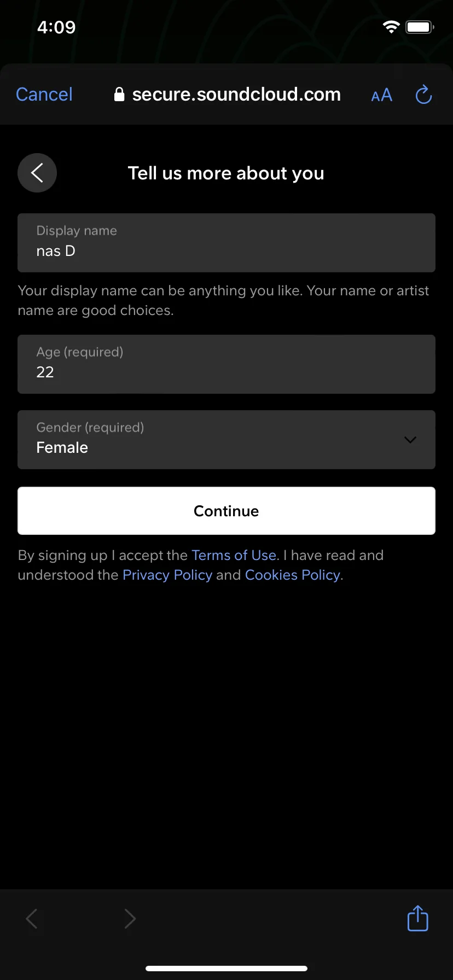
Task: Open the Cookies Policy link
Action: [x=293, y=575]
